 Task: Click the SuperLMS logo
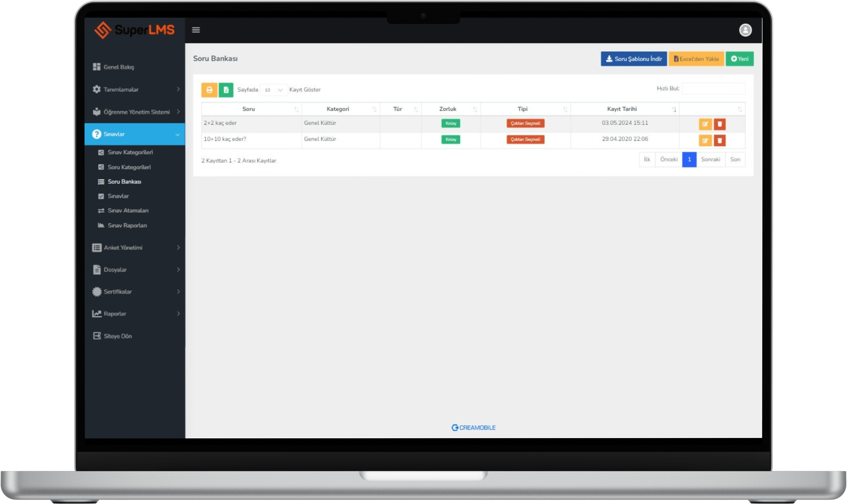coord(134,30)
